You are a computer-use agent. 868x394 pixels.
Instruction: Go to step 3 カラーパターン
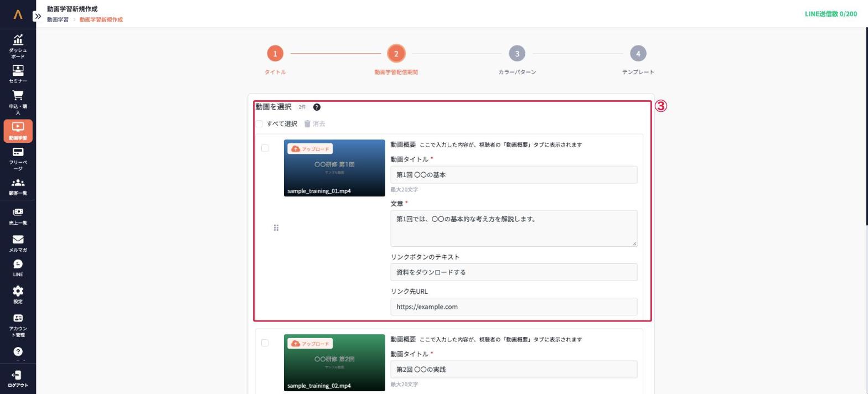(517, 54)
